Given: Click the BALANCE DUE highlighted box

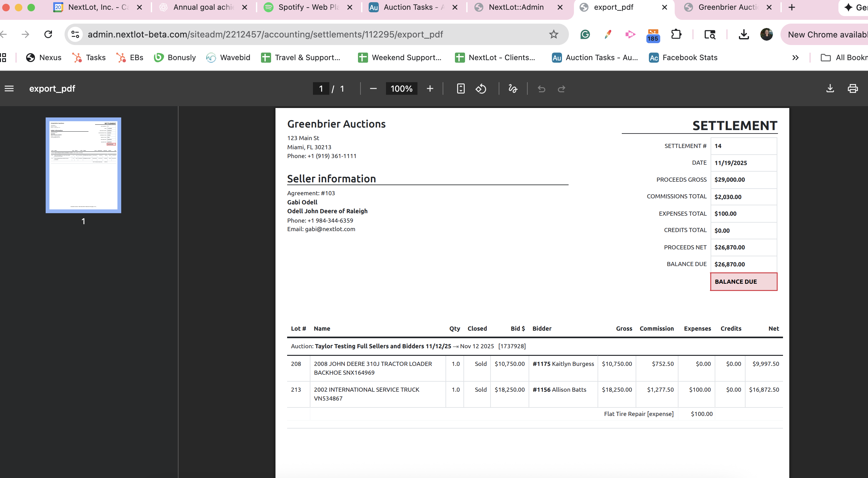Looking at the screenshot, I should tap(744, 282).
